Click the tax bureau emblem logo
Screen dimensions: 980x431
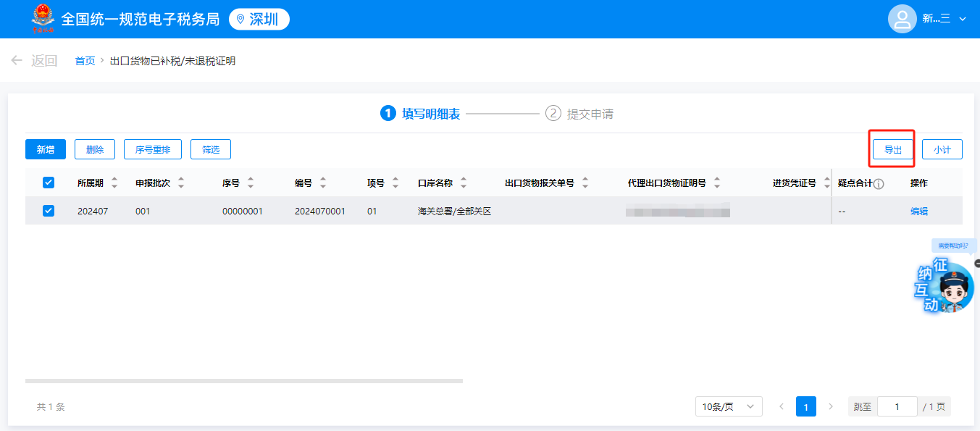[43, 19]
